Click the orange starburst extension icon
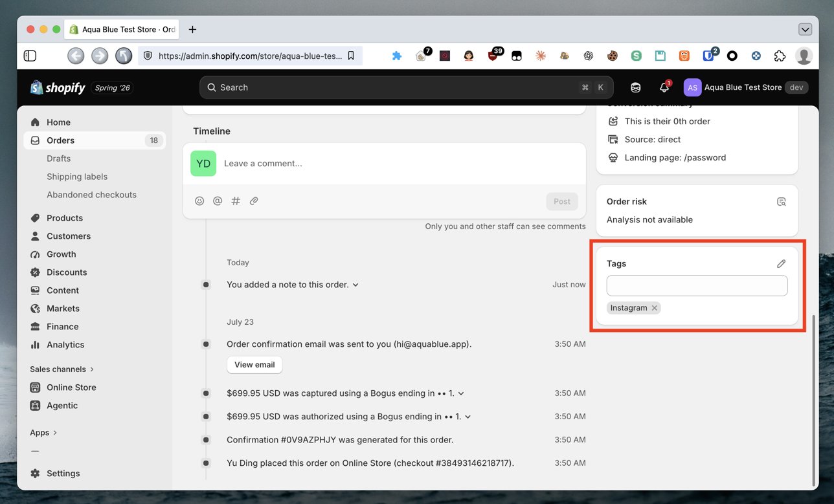 [541, 56]
